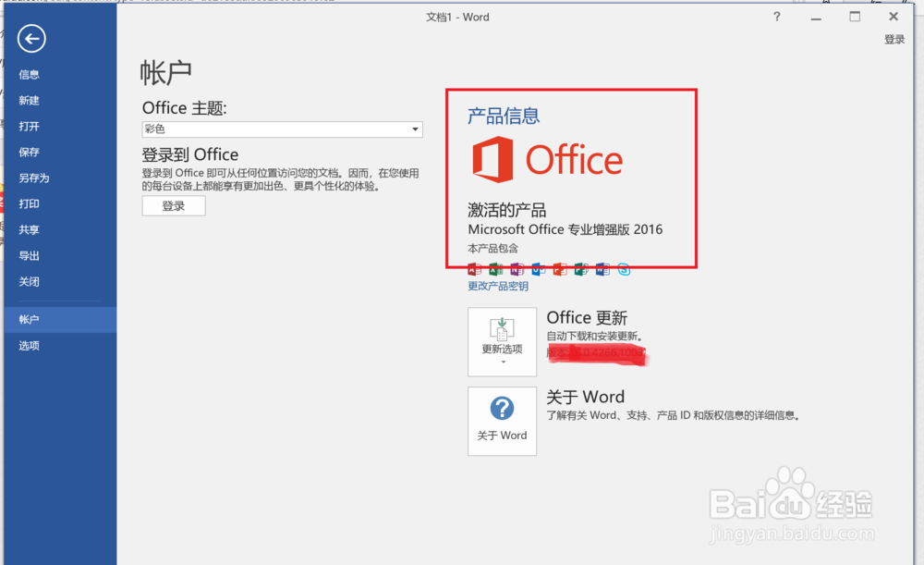The height and width of the screenshot is (565, 924).
Task: Choose 另存为 in the sidebar
Action: point(60,178)
